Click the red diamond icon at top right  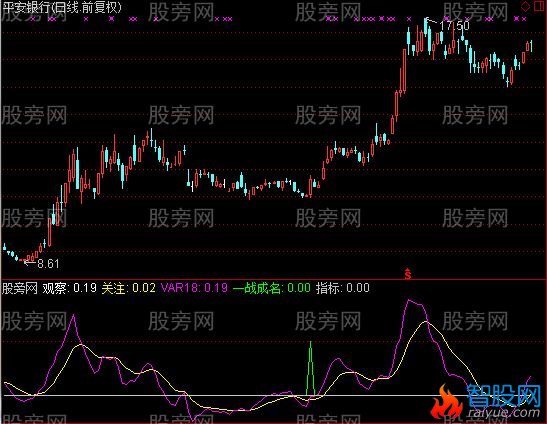[525, 6]
